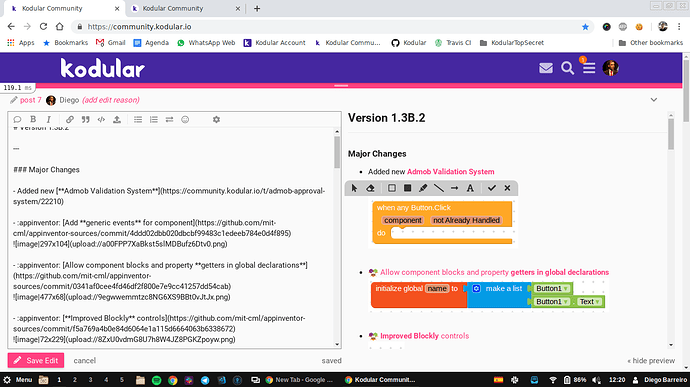Open the Admob Validation System link in preview
Image resolution: width=690 pixels, height=387 pixels.
point(450,172)
